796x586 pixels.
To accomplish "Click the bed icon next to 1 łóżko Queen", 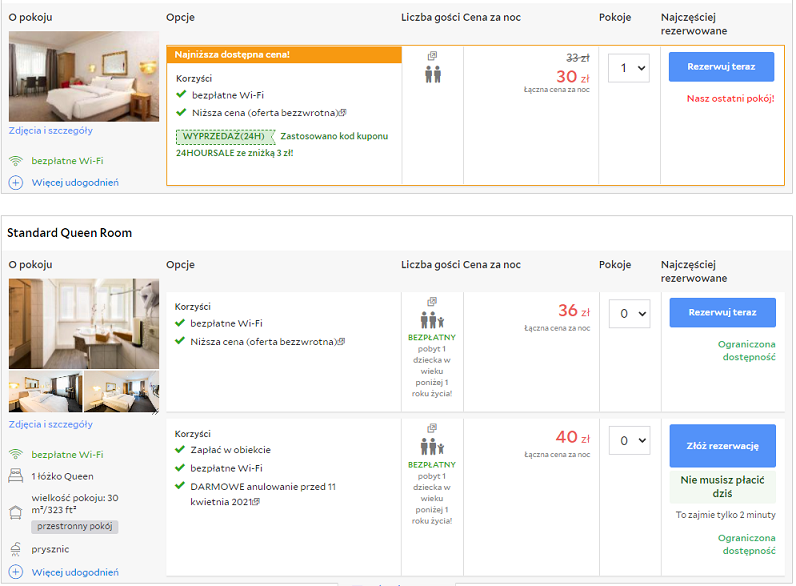I will pos(16,476).
